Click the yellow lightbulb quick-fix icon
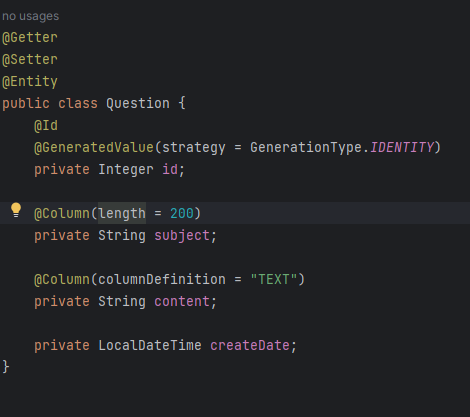Image resolution: width=470 pixels, height=417 pixels. [16, 210]
